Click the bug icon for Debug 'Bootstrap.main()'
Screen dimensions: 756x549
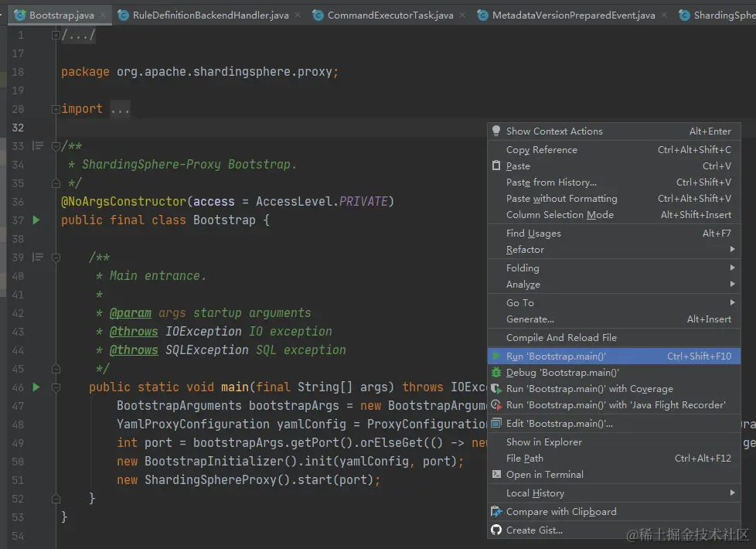[496, 372]
